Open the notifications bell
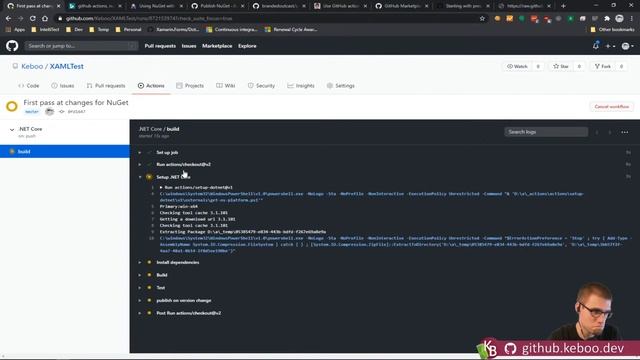Viewport: 640px width, 360px height. point(596,46)
